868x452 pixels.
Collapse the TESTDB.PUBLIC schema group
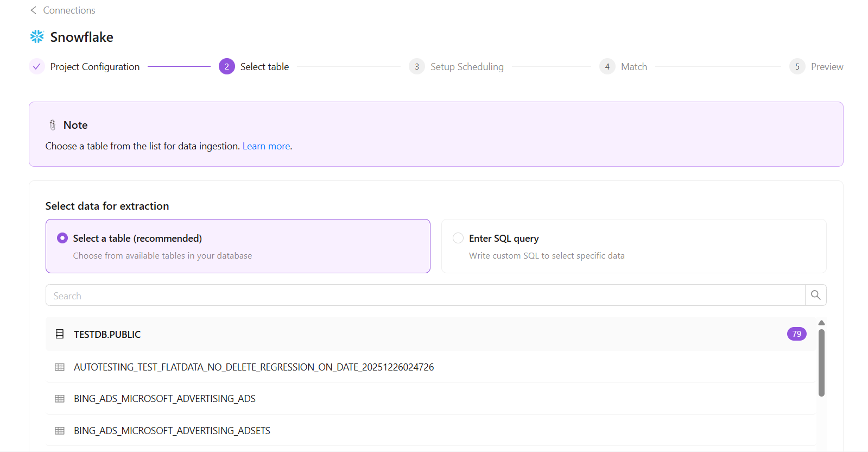tap(107, 334)
